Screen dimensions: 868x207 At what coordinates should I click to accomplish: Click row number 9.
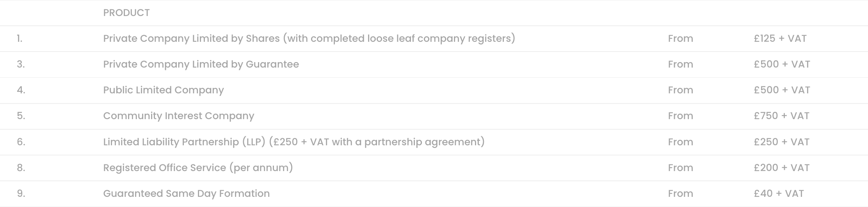coord(21,194)
